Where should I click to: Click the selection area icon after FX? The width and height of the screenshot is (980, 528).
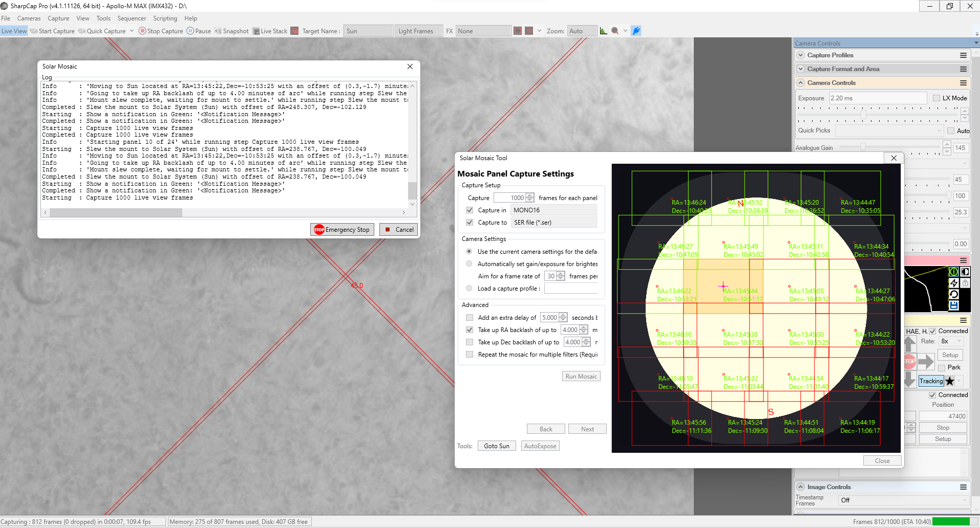pyautogui.click(x=518, y=31)
